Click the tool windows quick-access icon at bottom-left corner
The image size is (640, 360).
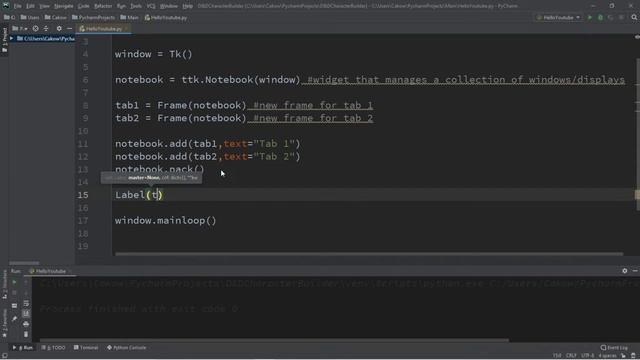4,356
